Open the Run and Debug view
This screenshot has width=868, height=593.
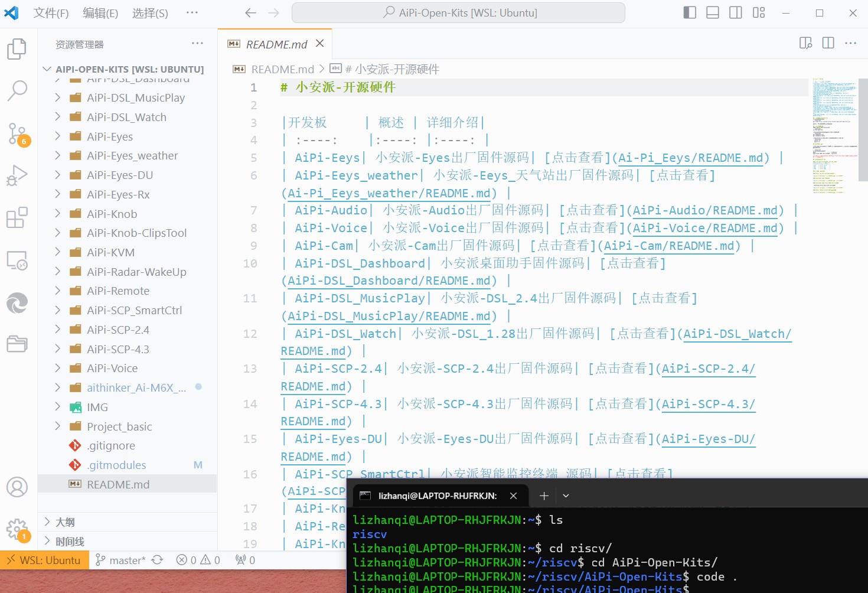click(x=17, y=175)
